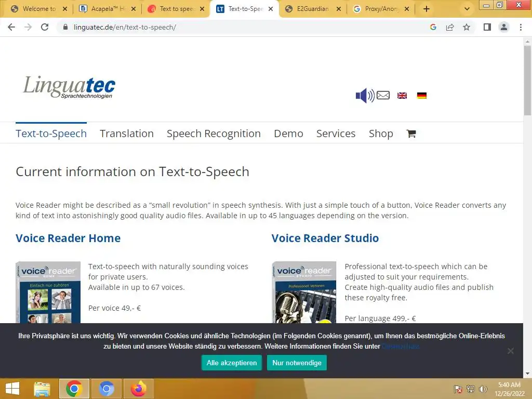This screenshot has height=399, width=532.
Task: Bookmark this page with the star
Action: 467,27
